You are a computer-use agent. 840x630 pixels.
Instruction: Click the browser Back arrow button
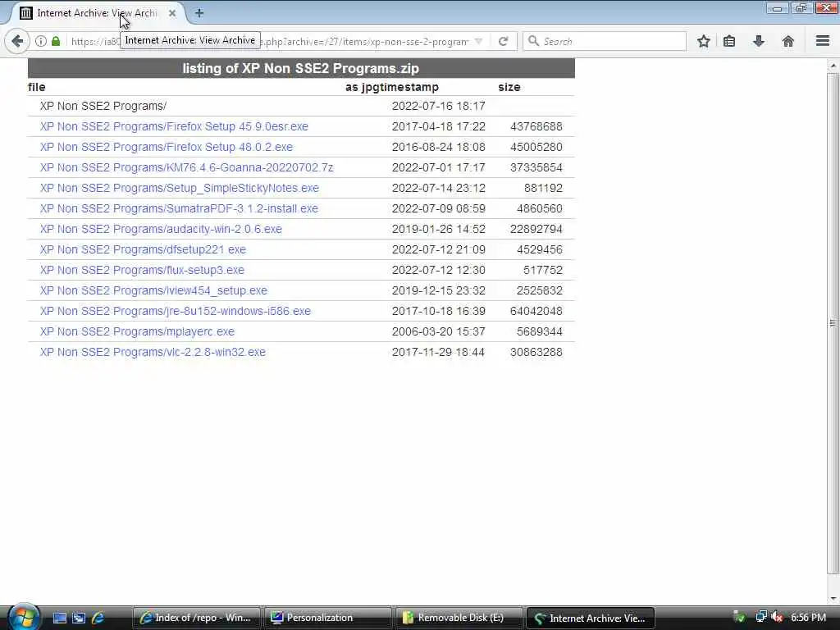tap(17, 41)
